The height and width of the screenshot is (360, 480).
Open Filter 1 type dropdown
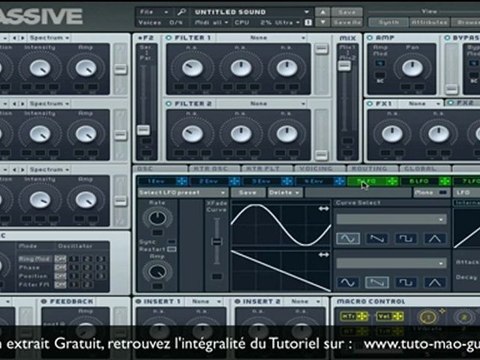coord(260,38)
